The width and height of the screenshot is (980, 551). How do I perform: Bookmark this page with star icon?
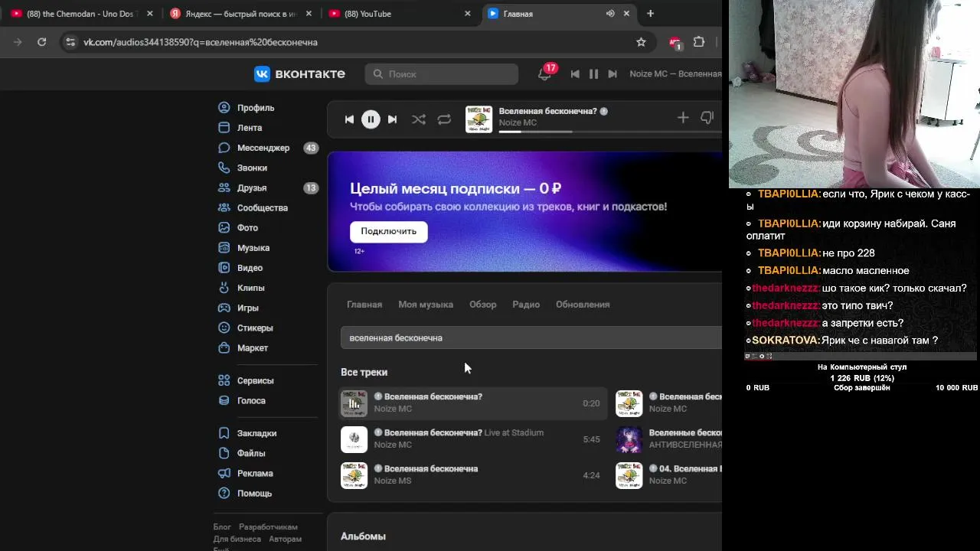(x=641, y=42)
